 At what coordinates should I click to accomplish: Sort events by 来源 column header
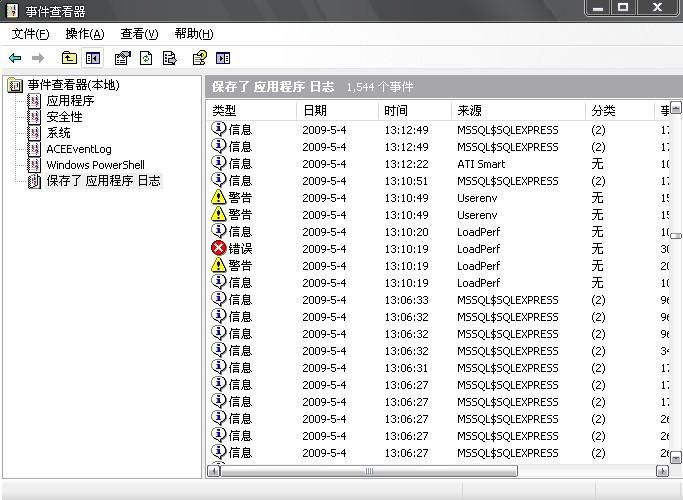pos(470,111)
